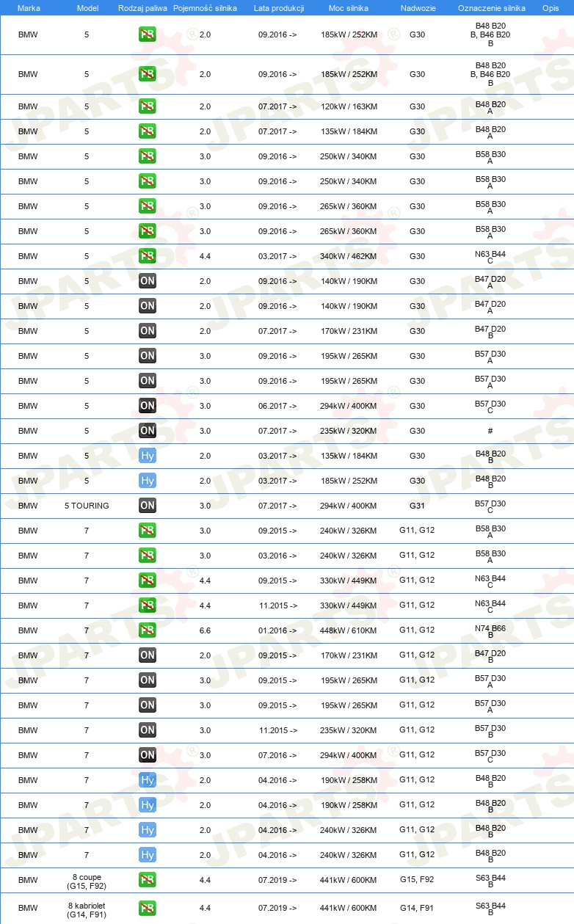Click BMW in the 5 TOURING row
574x924 pixels.
(28, 506)
